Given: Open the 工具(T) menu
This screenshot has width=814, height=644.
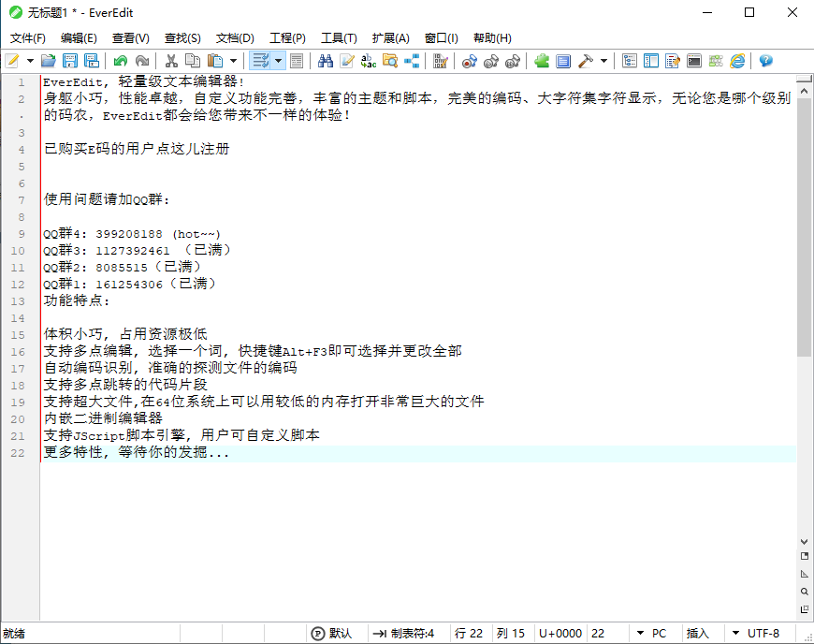Looking at the screenshot, I should pos(339,38).
